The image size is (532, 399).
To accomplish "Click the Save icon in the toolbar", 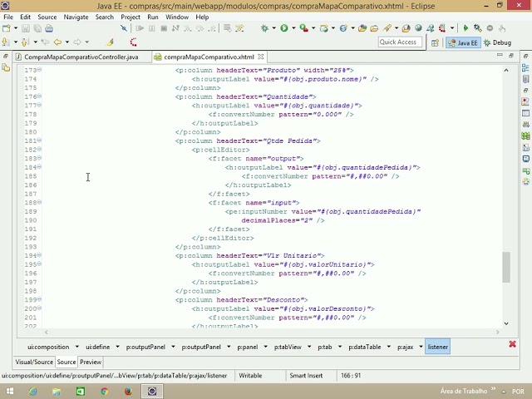I will 26,28.
